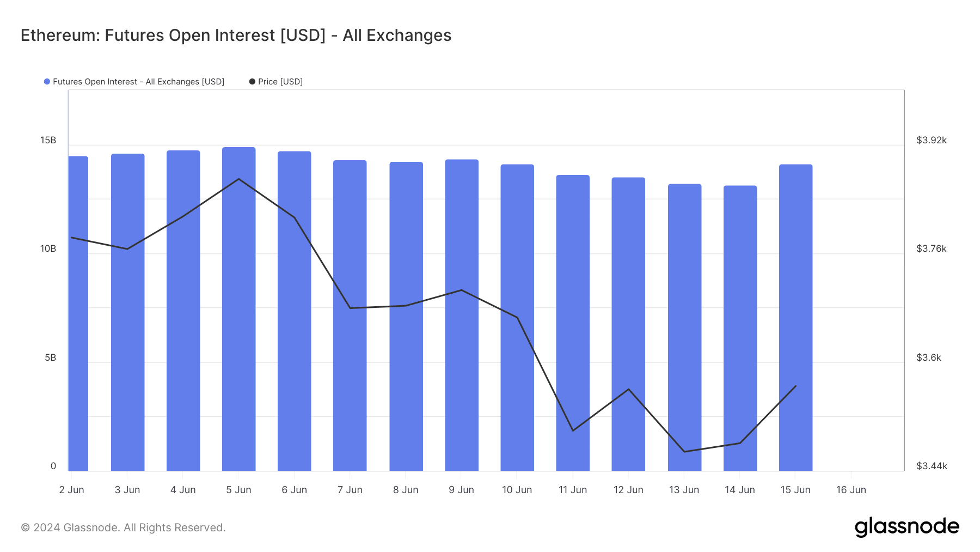980x552 pixels.
Task: Click the chart title Ethereum Futures Open Interest
Action: (x=236, y=35)
